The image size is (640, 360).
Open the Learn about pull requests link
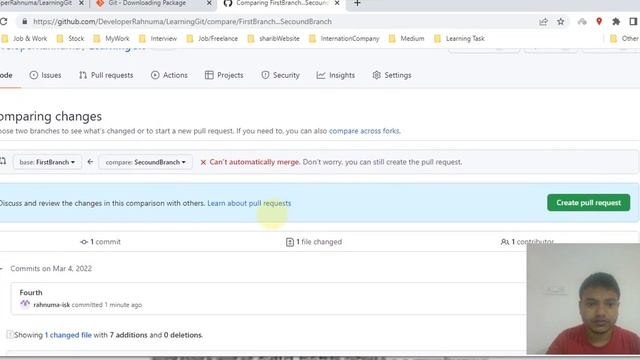[x=249, y=203]
